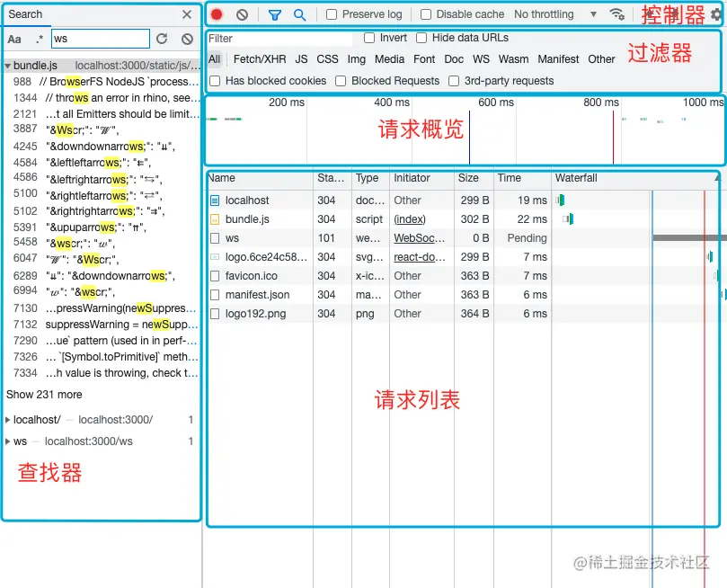Click bundle.js script file icon
The width and height of the screenshot is (727, 588).
pyautogui.click(x=215, y=219)
